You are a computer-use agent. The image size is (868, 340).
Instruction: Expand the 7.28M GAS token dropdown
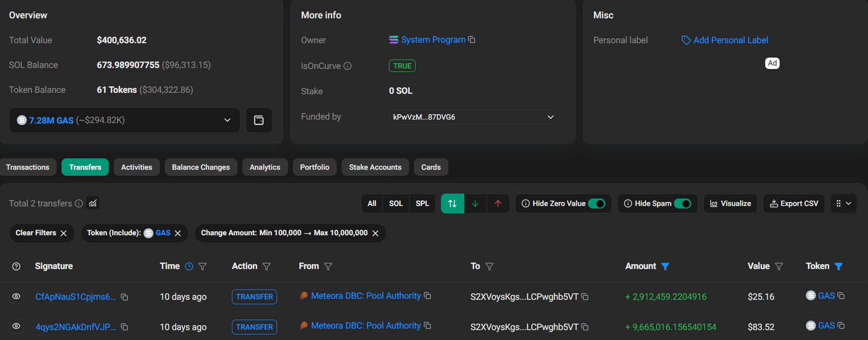pos(227,120)
